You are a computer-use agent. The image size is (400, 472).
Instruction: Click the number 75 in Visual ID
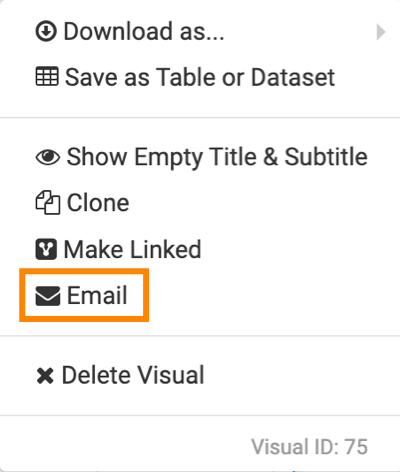pyautogui.click(x=356, y=447)
